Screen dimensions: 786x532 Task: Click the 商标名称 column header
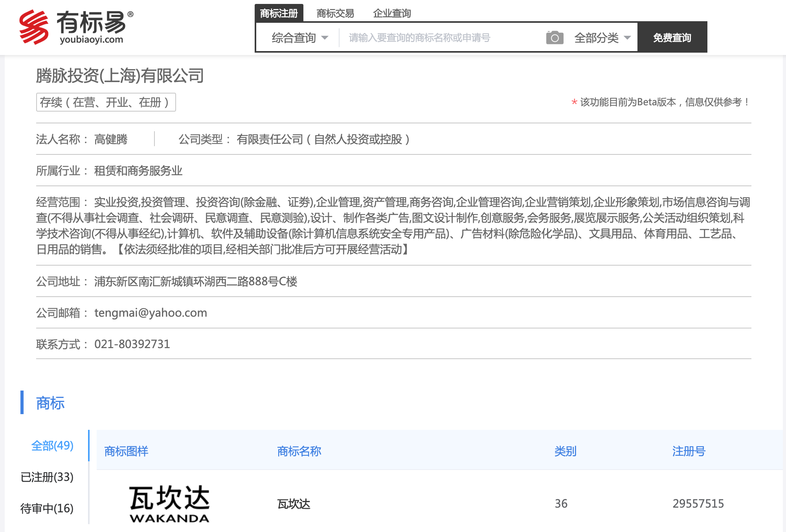[299, 451]
